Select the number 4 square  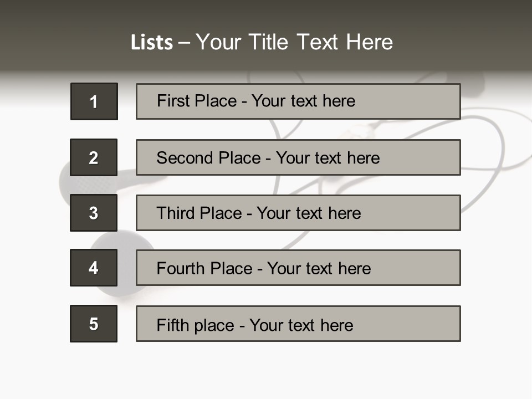pos(94,268)
